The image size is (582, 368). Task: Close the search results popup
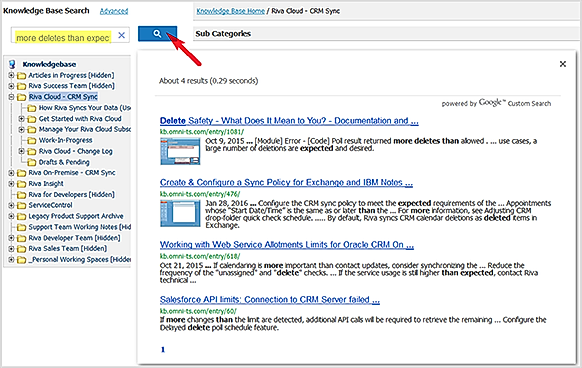click(563, 64)
